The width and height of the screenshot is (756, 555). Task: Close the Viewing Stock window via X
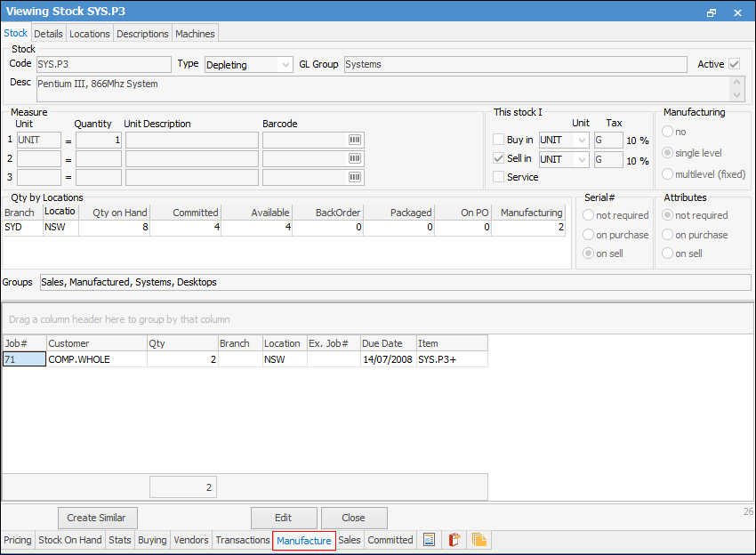737,12
